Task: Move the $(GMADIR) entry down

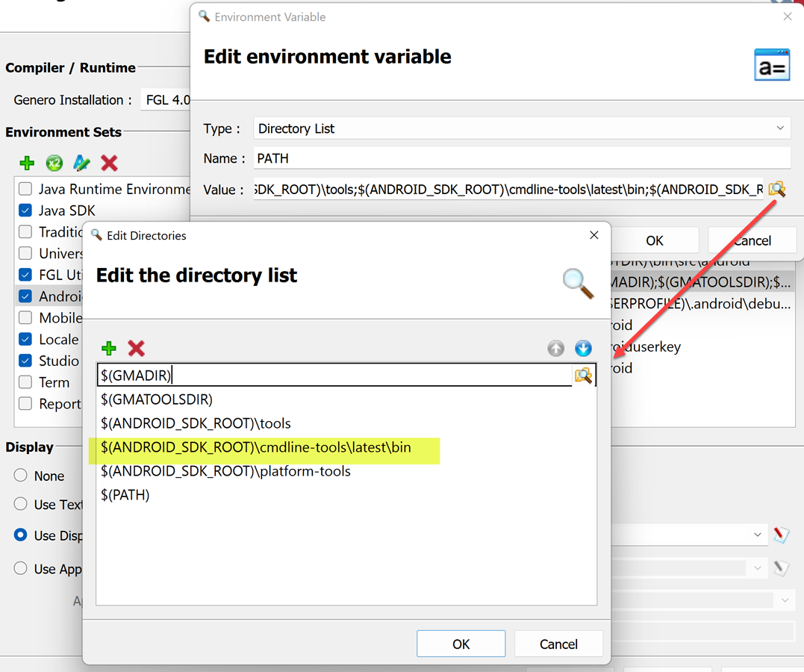Action: [x=583, y=348]
